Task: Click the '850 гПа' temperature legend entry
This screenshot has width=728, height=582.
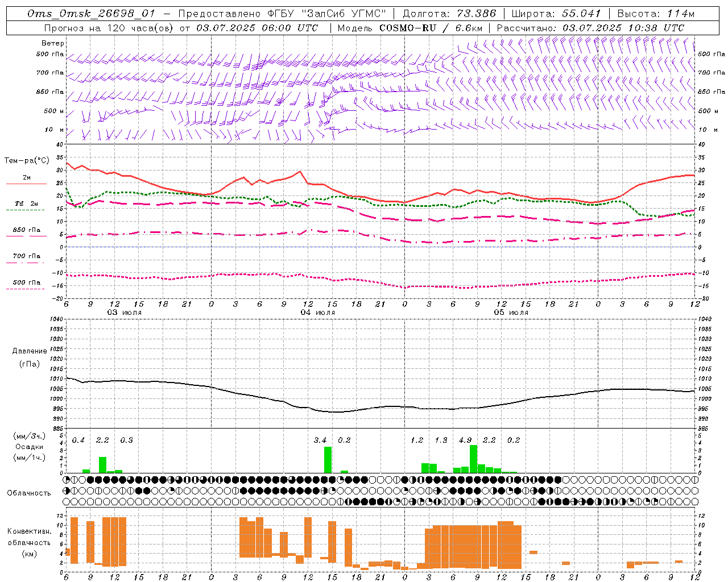Action: click(x=27, y=230)
